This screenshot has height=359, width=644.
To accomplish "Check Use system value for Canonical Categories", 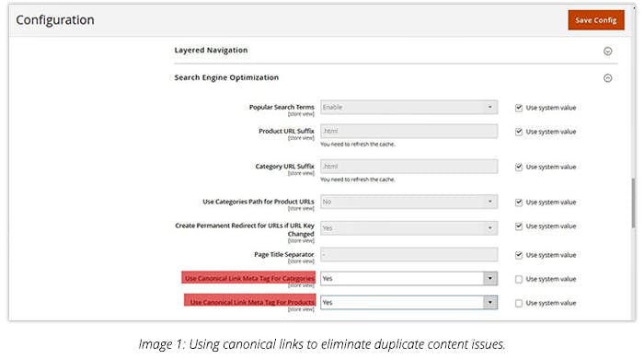I will pos(519,279).
